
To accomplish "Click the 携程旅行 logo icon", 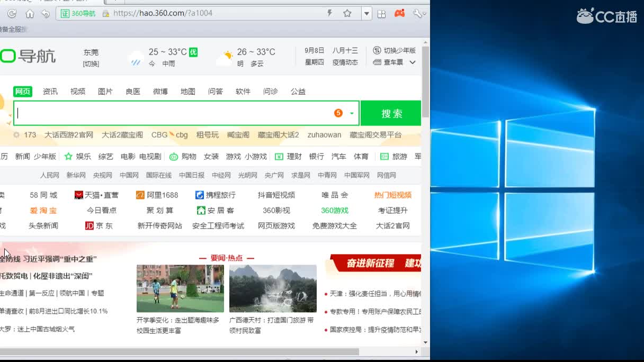I will click(x=200, y=195).
